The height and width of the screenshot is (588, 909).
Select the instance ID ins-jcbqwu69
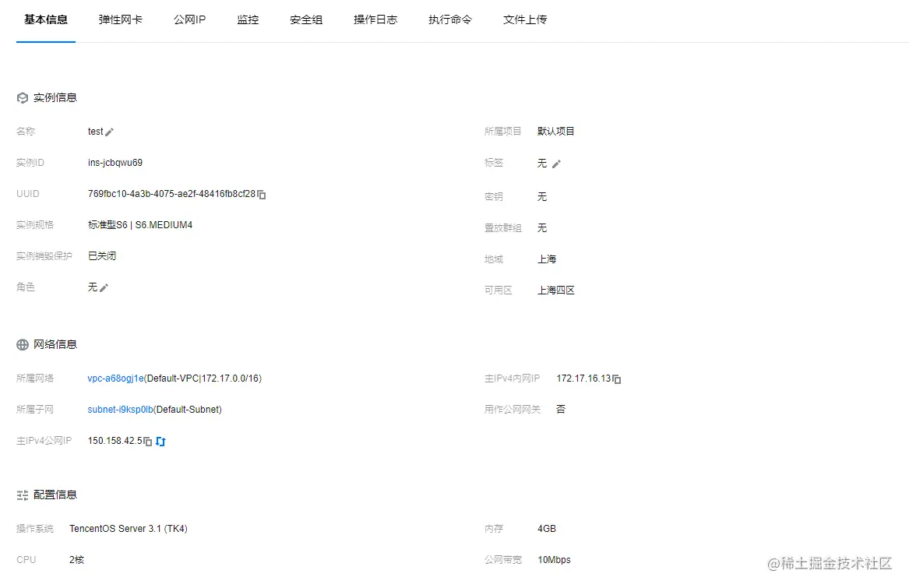click(115, 162)
